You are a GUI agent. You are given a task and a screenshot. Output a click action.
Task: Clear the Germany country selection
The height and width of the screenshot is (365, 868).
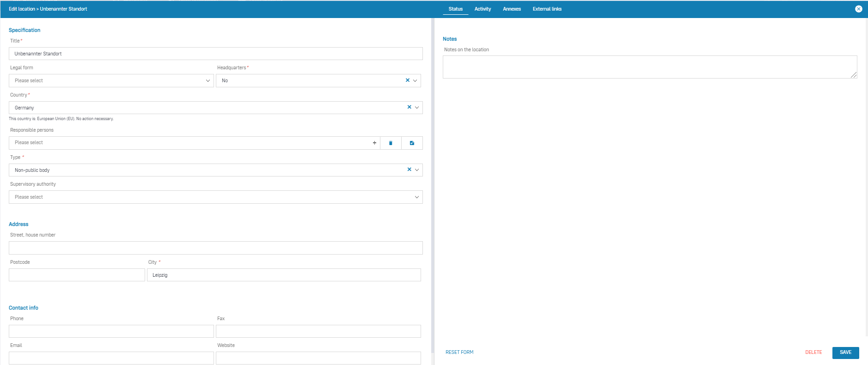pyautogui.click(x=409, y=107)
